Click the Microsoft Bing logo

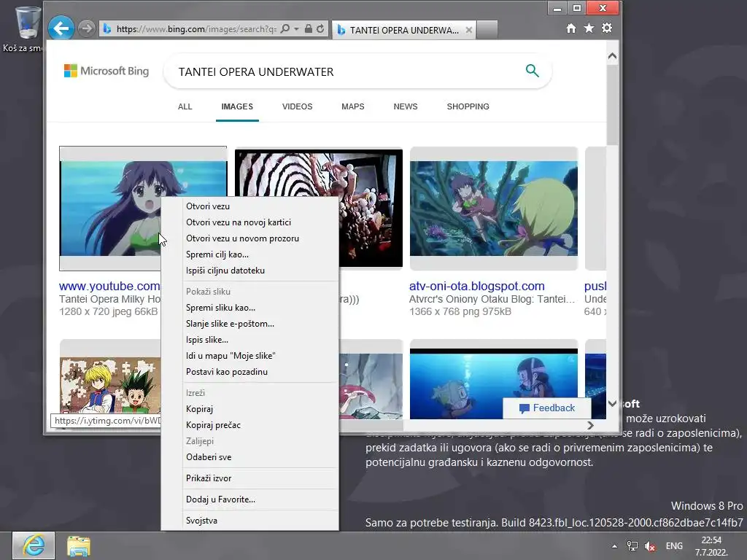coord(107,71)
